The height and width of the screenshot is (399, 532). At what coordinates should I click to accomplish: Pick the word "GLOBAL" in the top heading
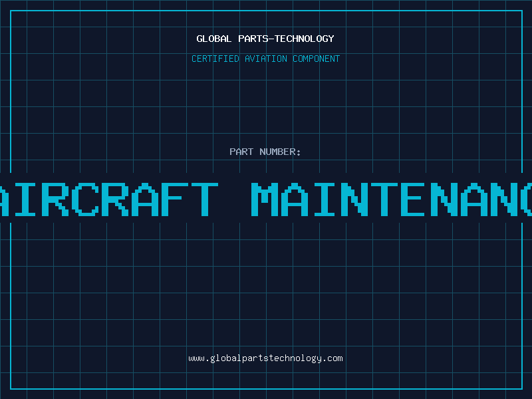(213, 39)
